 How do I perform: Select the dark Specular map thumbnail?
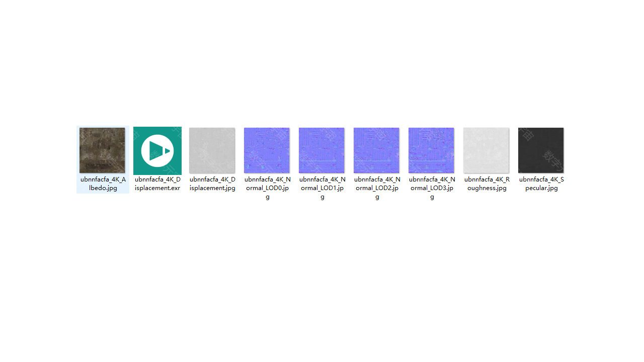[541, 150]
